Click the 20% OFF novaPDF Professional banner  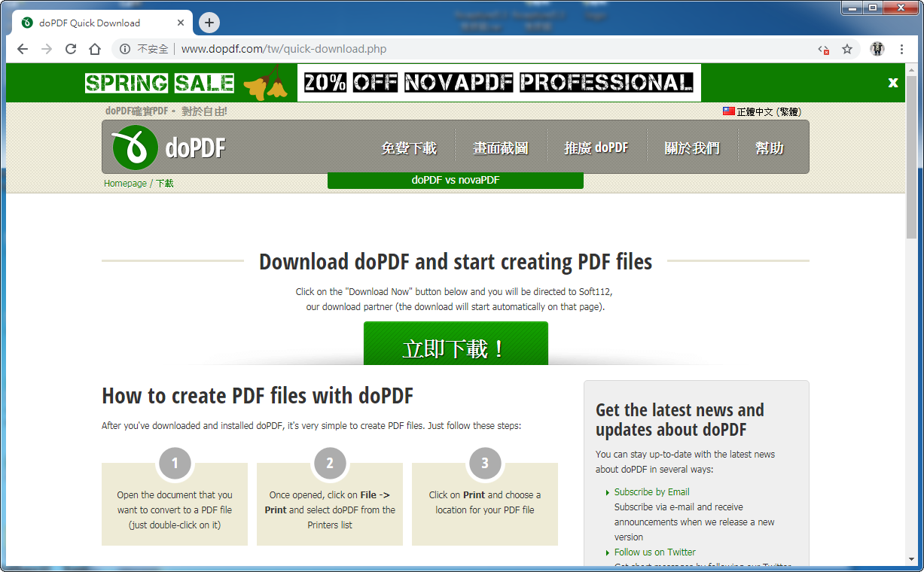499,83
